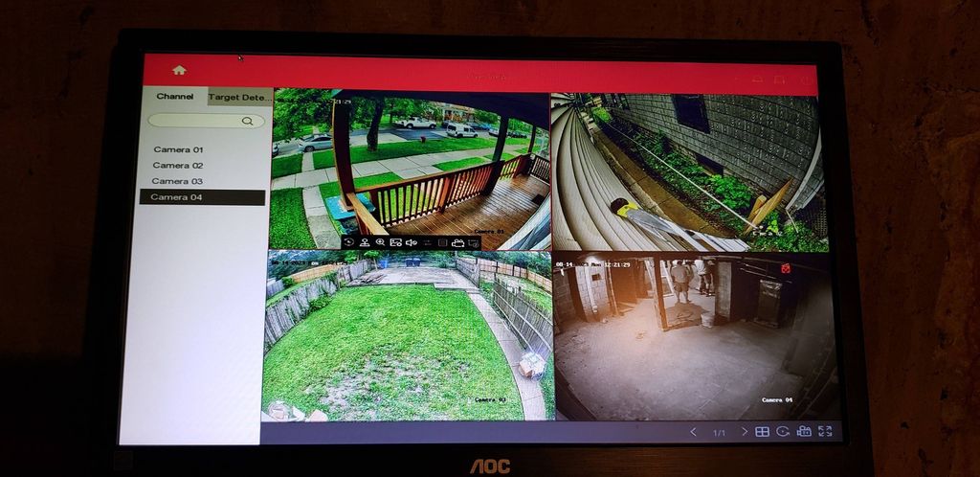The image size is (980, 477).
Task: Open PTZ control in Camera 01 toolbar
Action: [x=365, y=242]
